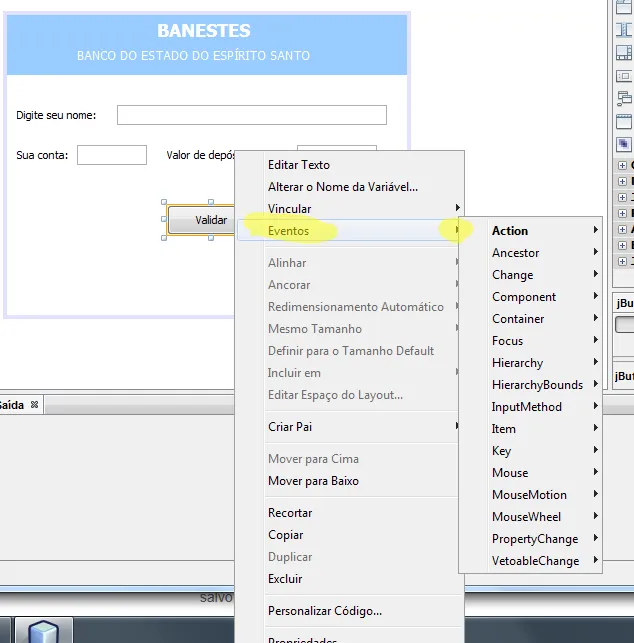
Task: Select the BANESTES title label
Action: [204, 31]
